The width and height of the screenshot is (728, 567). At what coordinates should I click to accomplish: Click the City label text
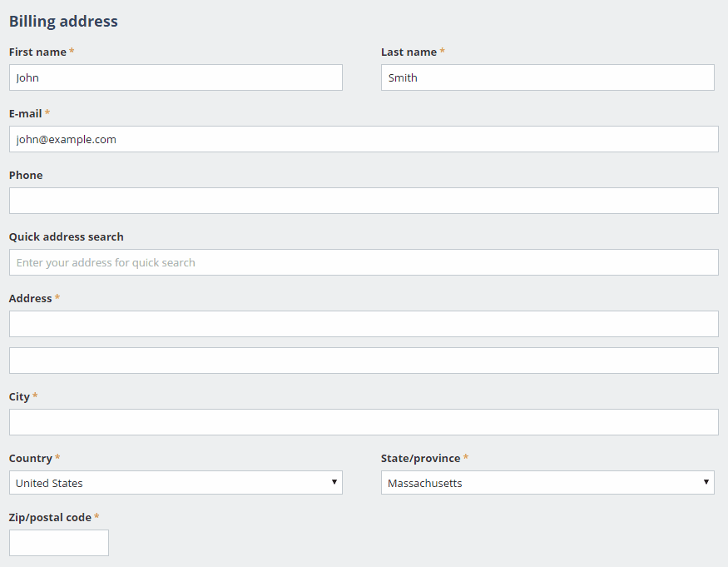pos(19,397)
